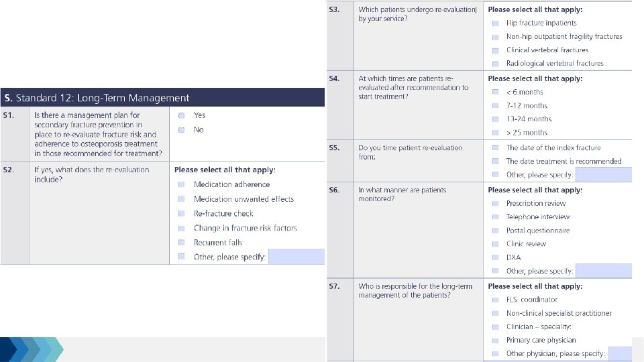Check Medication adherence checkbox

point(182,184)
